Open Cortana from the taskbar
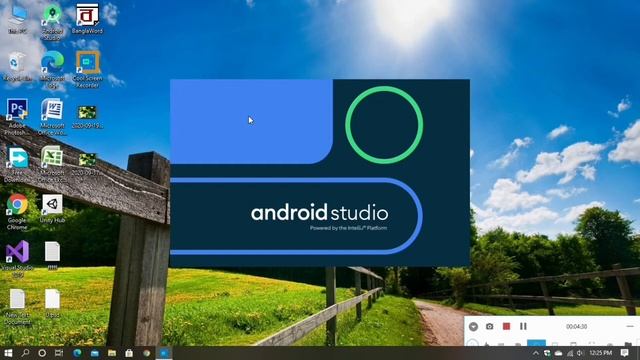The image size is (640, 360). click(x=42, y=353)
